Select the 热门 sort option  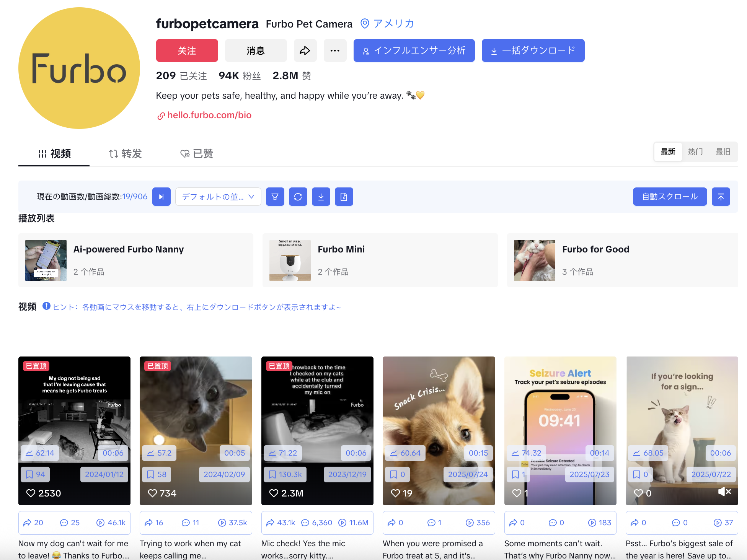(695, 152)
